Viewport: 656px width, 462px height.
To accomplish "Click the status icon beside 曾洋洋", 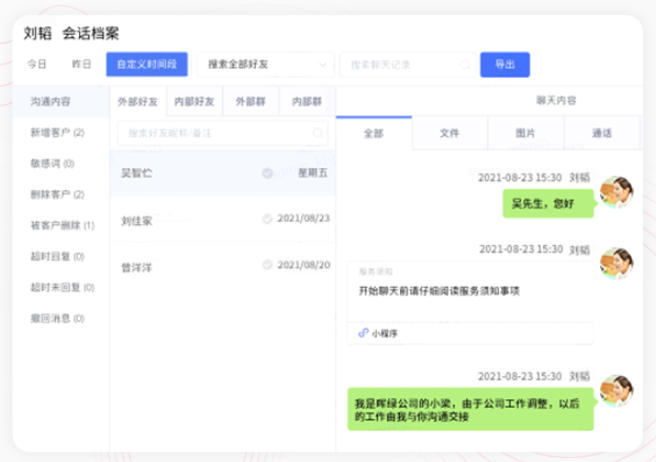I will pyautogui.click(x=267, y=265).
